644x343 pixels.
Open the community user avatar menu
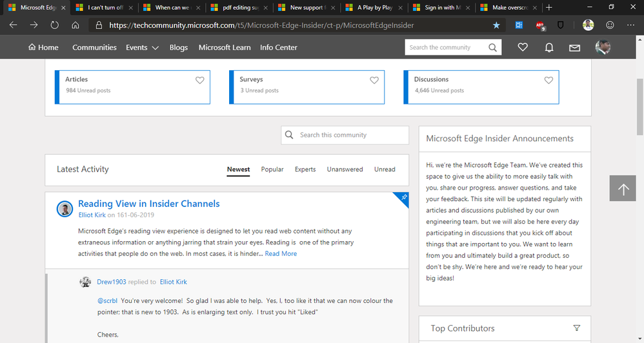click(603, 47)
